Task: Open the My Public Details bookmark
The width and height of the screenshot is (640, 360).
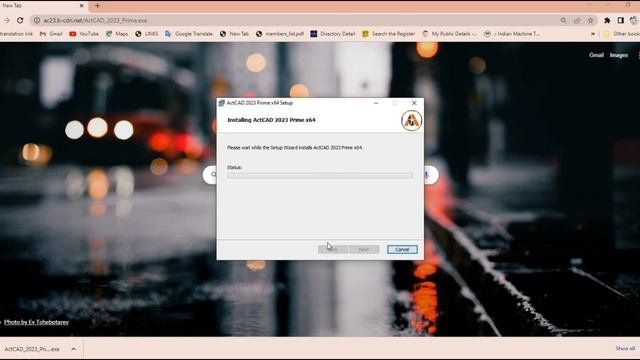Action: (x=449, y=34)
